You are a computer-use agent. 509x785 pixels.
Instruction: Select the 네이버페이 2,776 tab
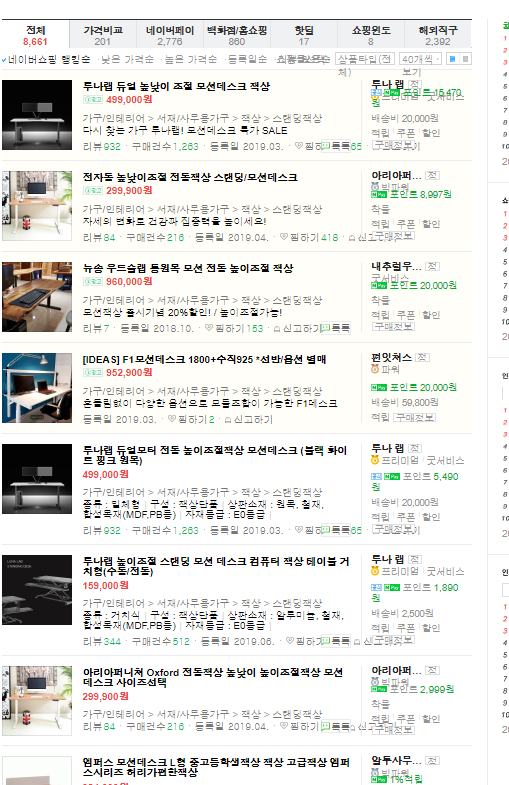click(x=170, y=36)
